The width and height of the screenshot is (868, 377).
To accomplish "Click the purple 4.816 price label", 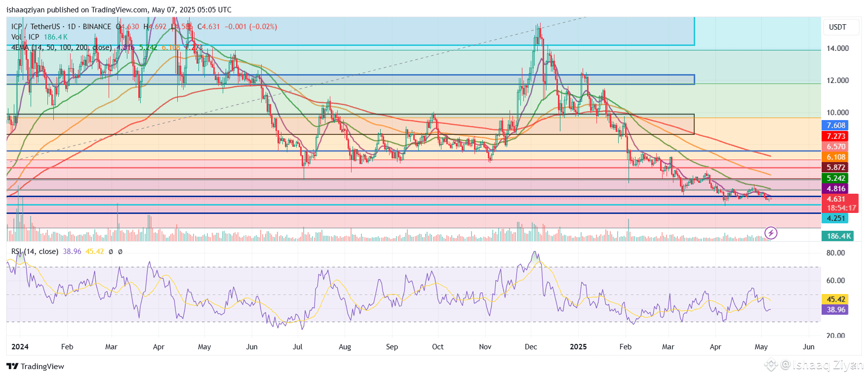I will coord(835,189).
